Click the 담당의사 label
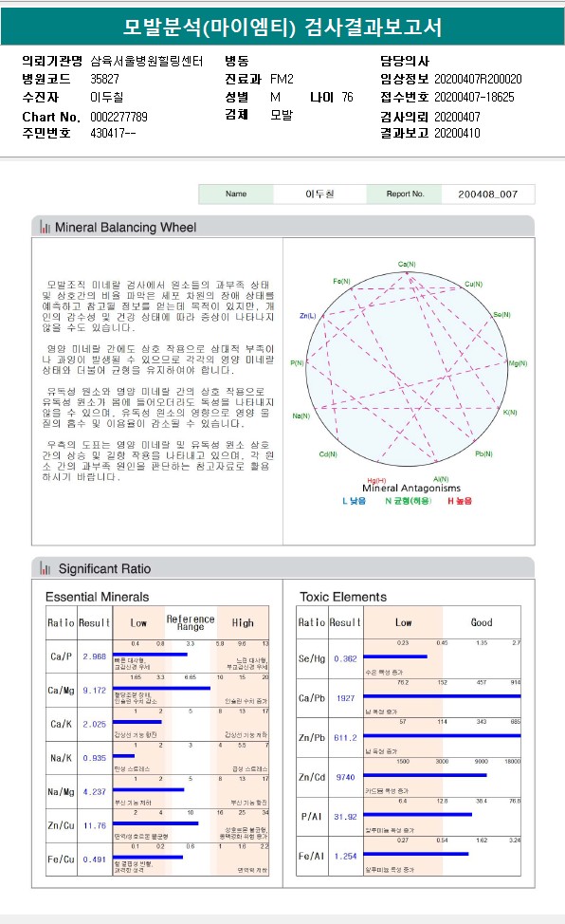 click(405, 61)
